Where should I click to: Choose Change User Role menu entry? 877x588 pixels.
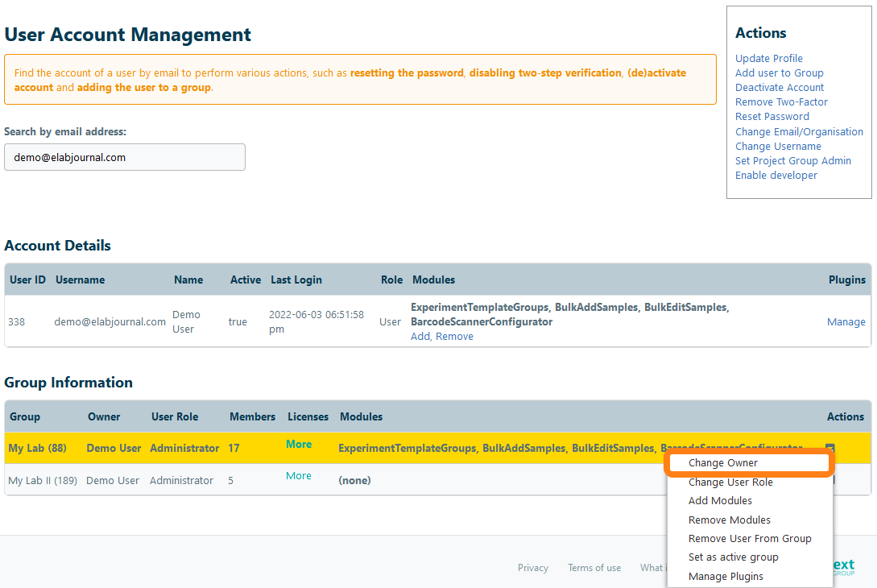730,482
